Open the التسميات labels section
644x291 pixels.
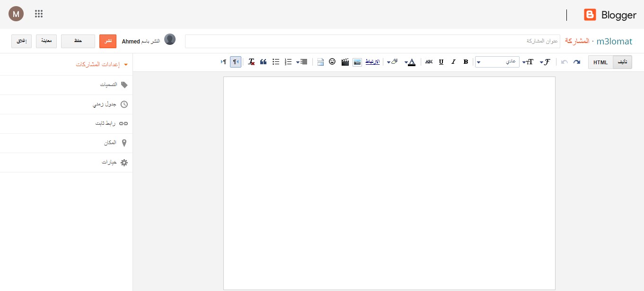pyautogui.click(x=66, y=85)
